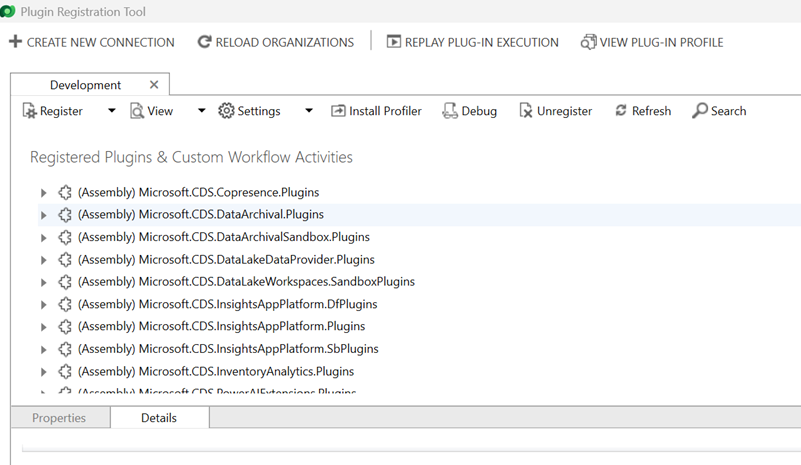Click the Search magnifying glass icon

[x=700, y=110]
